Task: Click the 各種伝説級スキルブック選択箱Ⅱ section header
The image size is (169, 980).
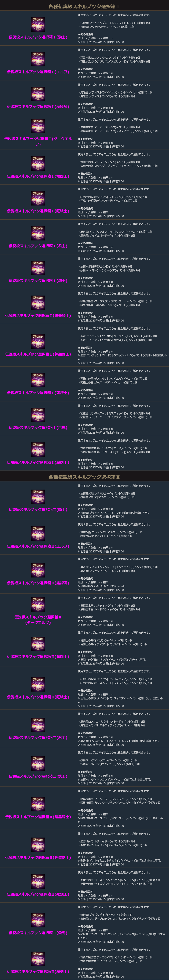Action: click(84, 477)
